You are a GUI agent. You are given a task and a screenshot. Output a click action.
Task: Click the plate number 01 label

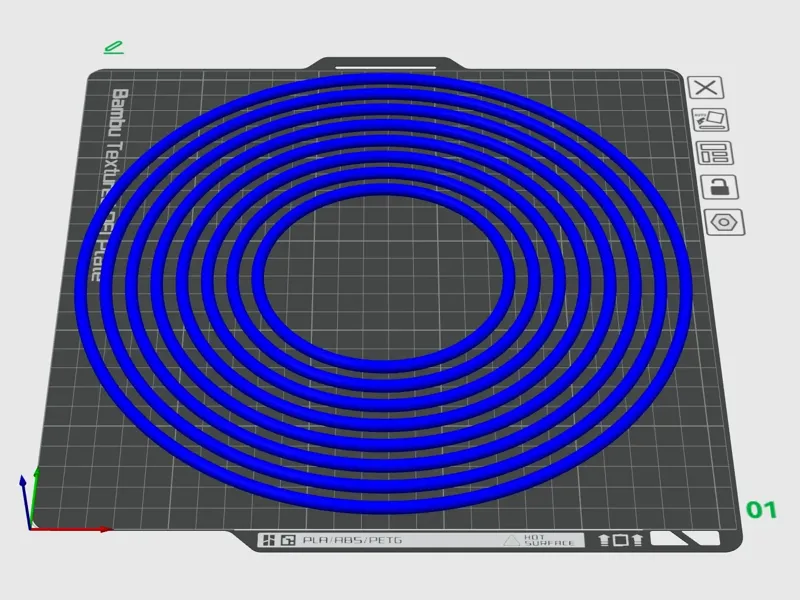(x=761, y=510)
